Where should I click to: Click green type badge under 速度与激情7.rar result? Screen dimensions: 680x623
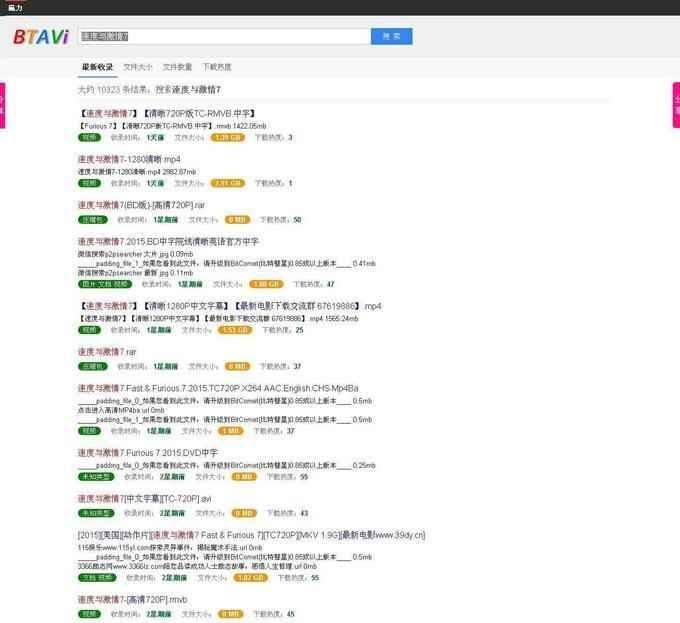click(93, 367)
